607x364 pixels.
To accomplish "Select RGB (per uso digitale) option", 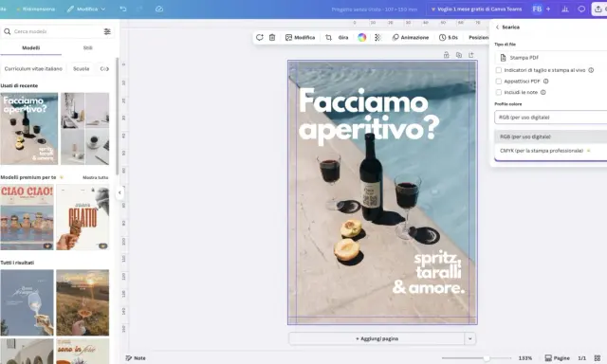I will pyautogui.click(x=551, y=136).
